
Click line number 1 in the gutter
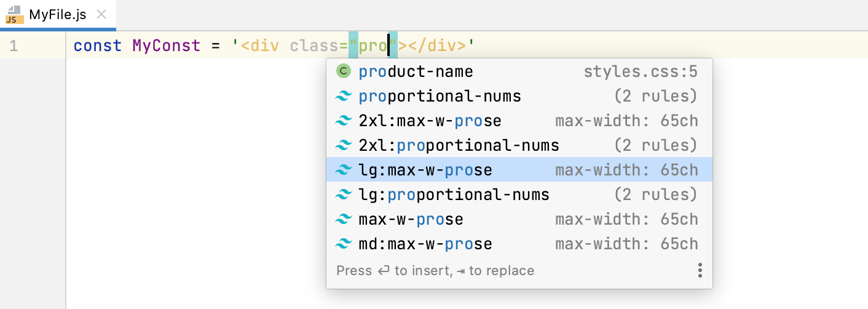[x=14, y=46]
